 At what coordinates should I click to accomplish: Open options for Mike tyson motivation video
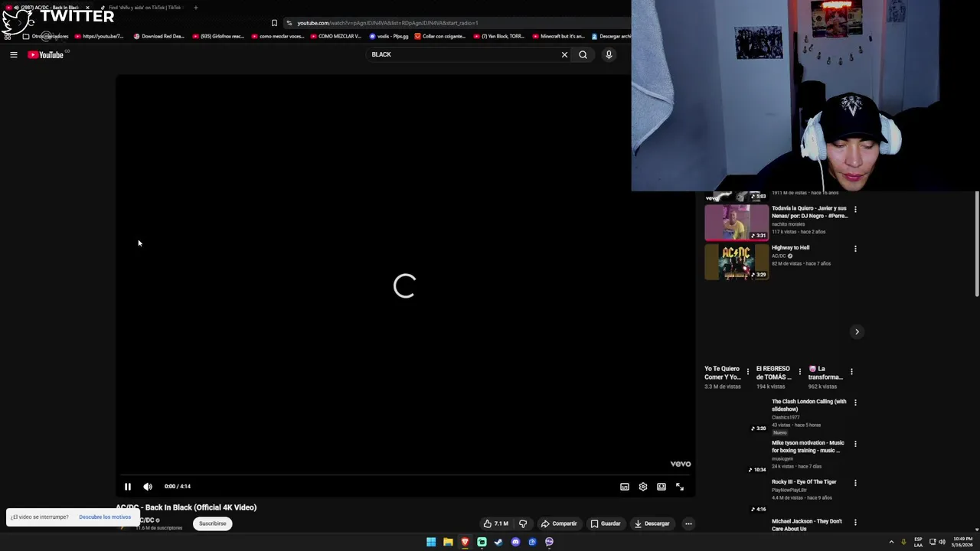pyautogui.click(x=855, y=444)
